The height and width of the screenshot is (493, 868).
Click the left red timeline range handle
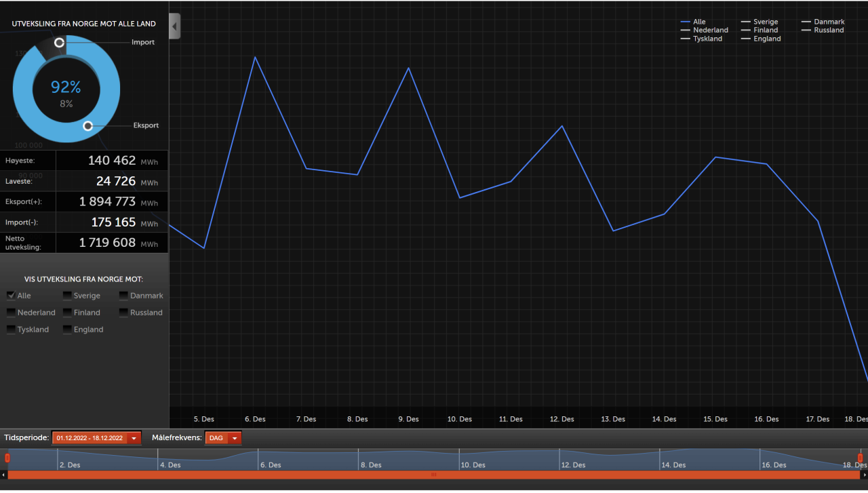click(7, 458)
